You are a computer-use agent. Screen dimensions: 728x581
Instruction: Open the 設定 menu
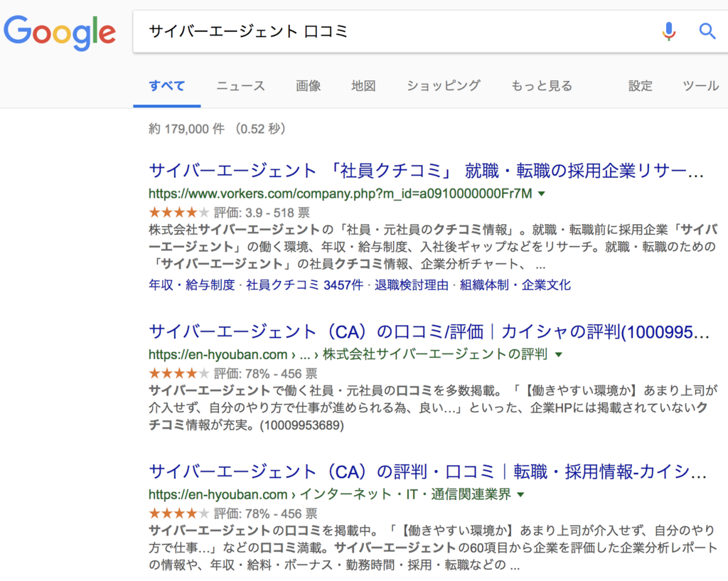coord(641,86)
